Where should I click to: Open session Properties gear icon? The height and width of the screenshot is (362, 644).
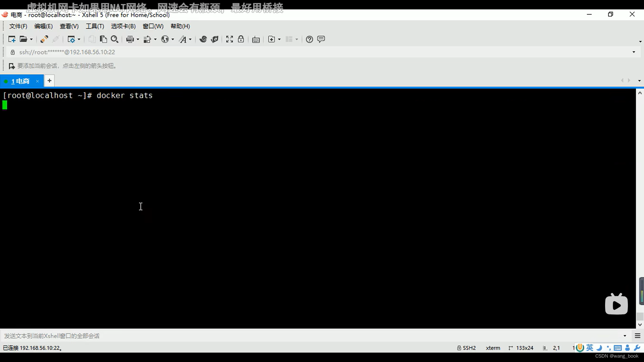[x=71, y=39]
